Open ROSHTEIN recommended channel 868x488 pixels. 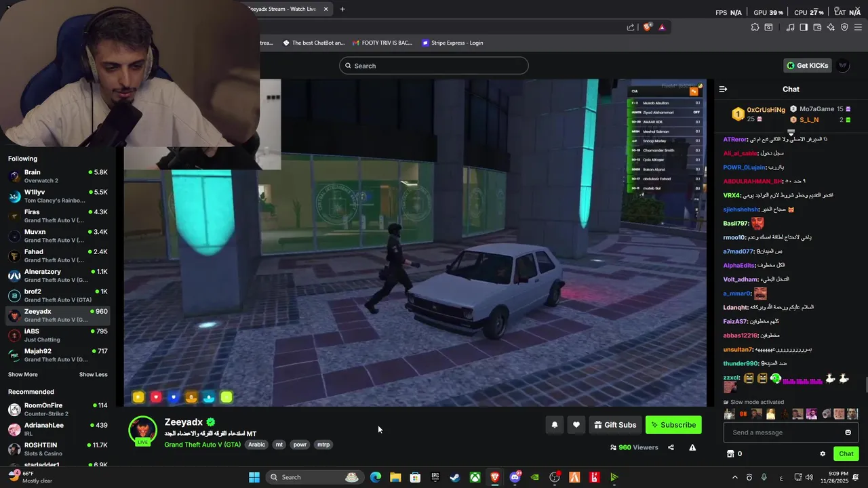(58, 449)
